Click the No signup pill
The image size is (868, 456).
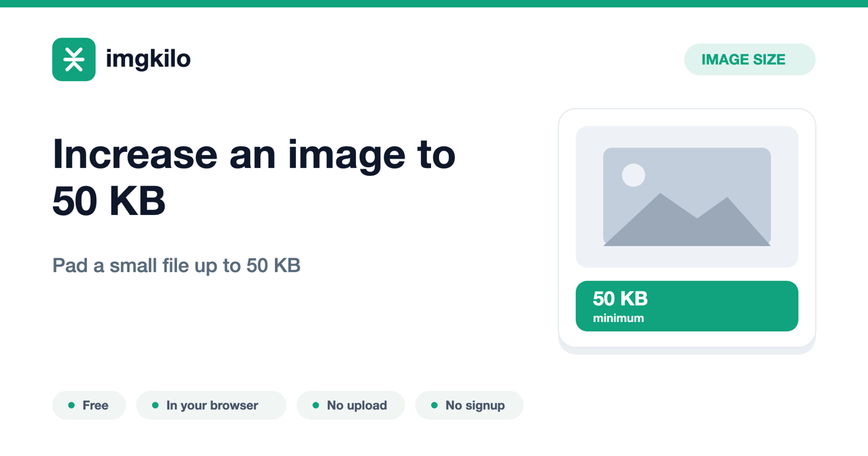pyautogui.click(x=469, y=405)
